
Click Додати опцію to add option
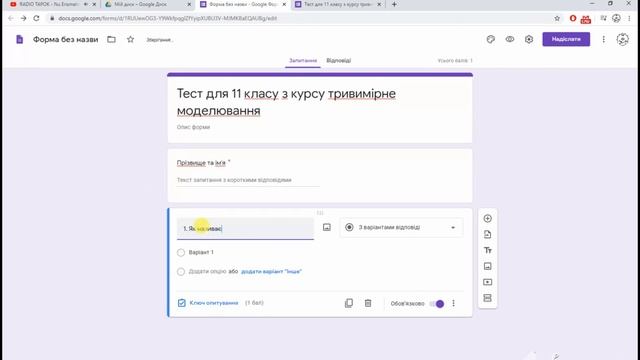click(207, 271)
